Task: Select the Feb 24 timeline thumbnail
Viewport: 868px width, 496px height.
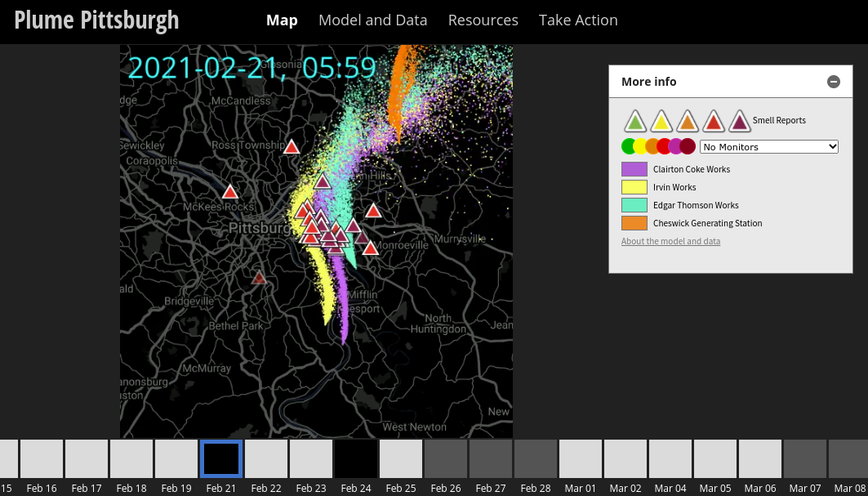Action: click(356, 458)
